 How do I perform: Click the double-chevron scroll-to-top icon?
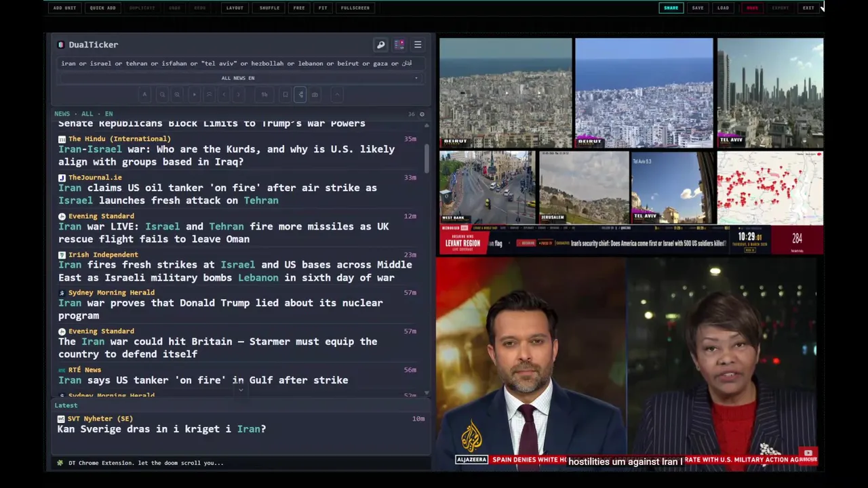tap(209, 94)
